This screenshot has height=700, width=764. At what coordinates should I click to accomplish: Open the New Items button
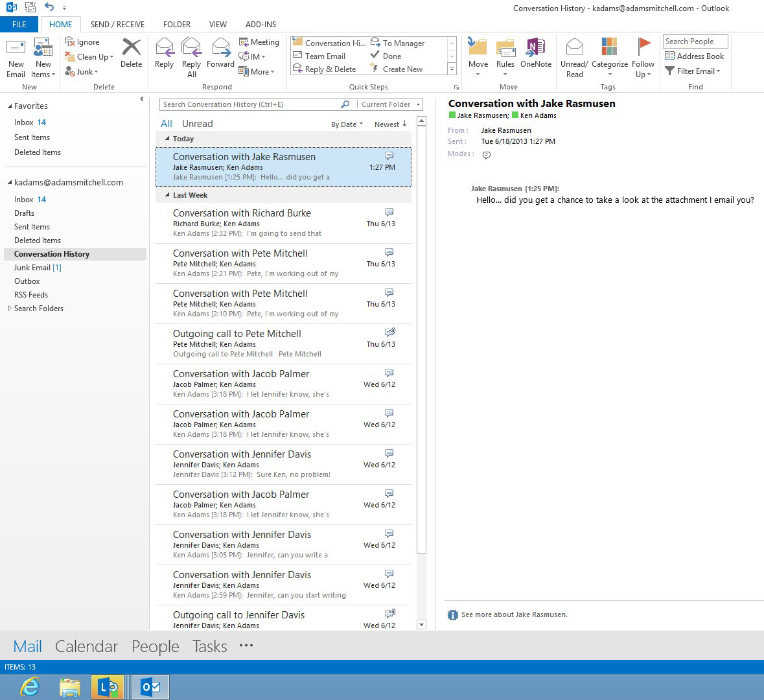[x=43, y=58]
